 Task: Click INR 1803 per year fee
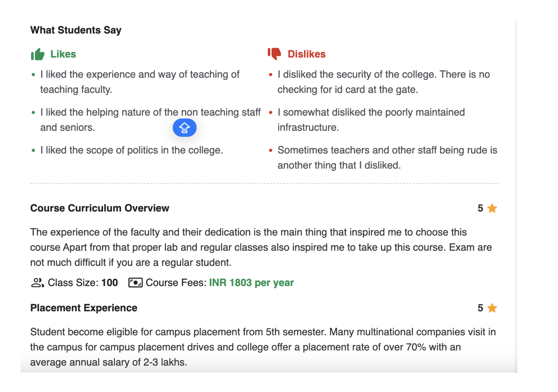251,283
